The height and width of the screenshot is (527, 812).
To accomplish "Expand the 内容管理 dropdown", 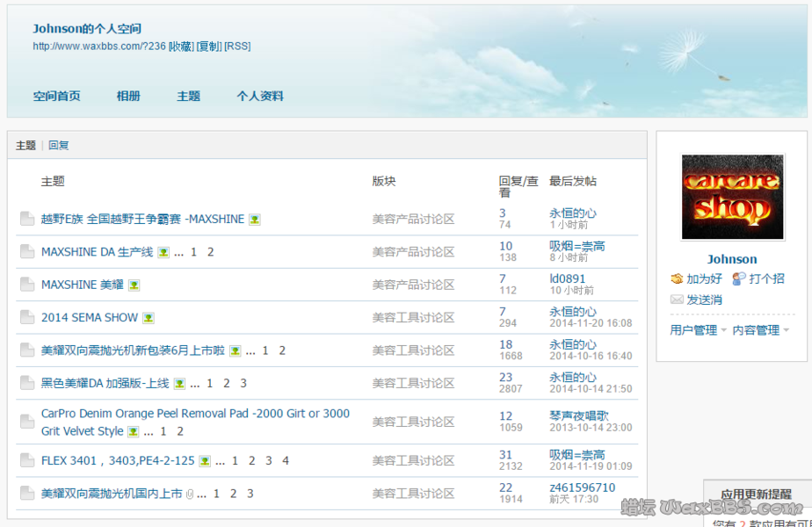I will coord(761,330).
